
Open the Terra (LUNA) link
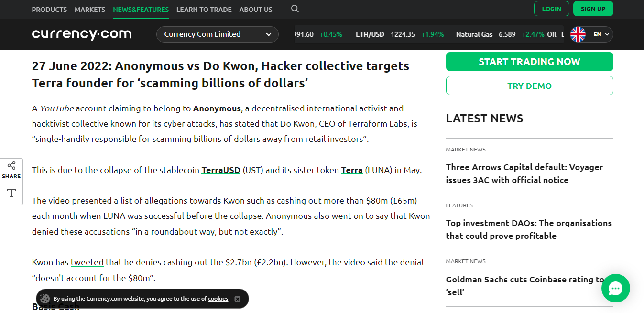tap(352, 170)
